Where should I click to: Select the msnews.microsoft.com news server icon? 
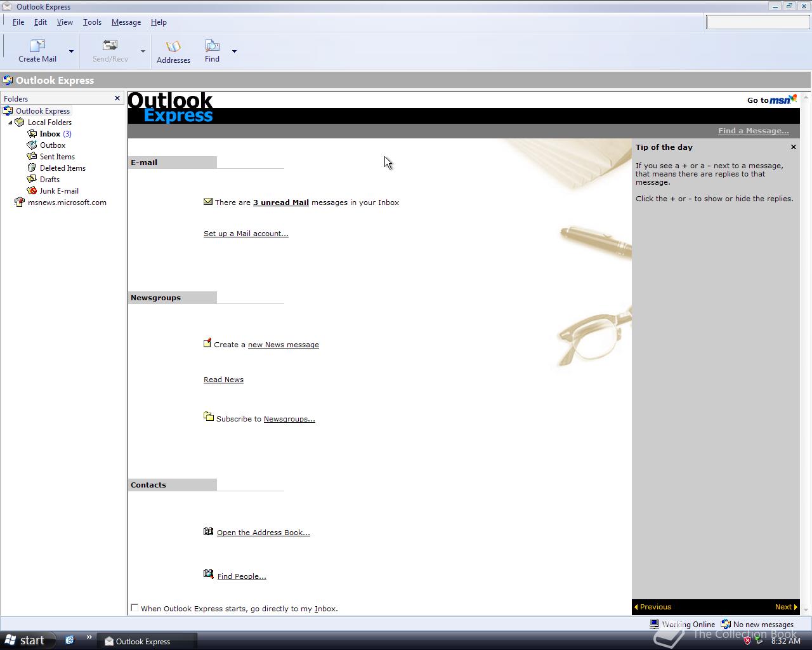point(20,202)
